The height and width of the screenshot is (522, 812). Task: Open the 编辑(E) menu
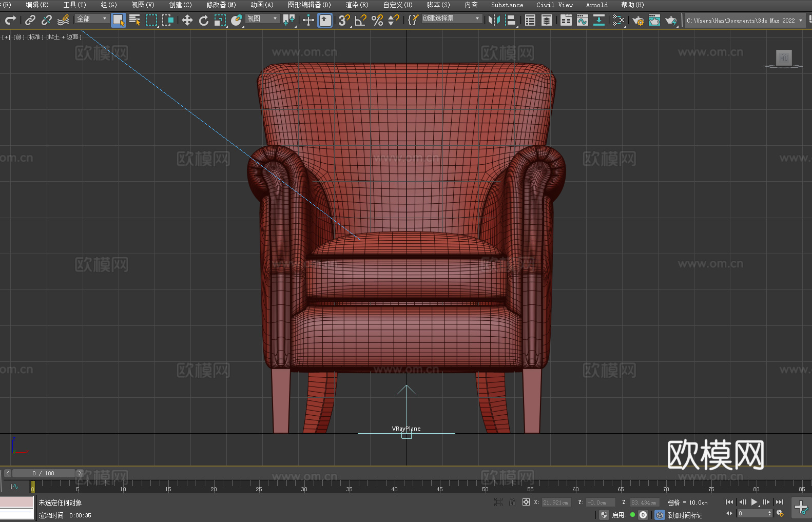point(37,5)
